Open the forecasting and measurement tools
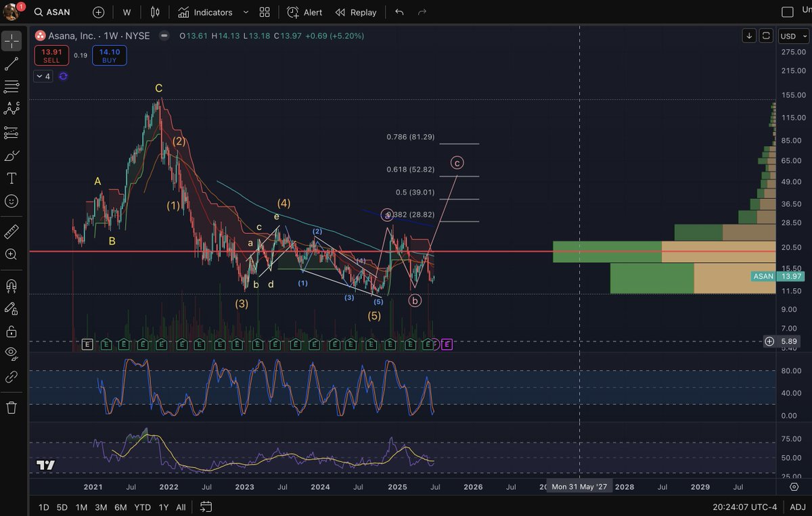Image resolution: width=812 pixels, height=516 pixels. [x=12, y=132]
